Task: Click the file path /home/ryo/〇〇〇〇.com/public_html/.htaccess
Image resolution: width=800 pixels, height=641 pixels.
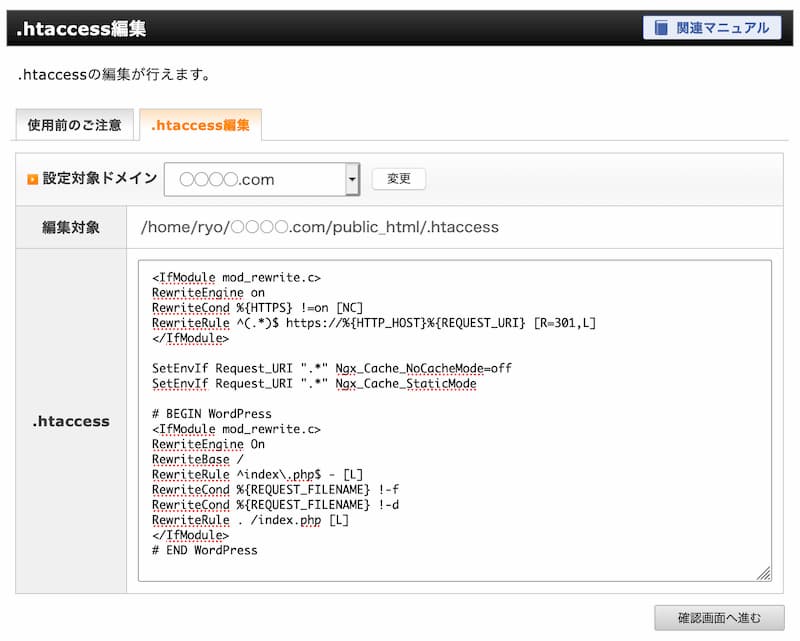Action: pos(320,227)
